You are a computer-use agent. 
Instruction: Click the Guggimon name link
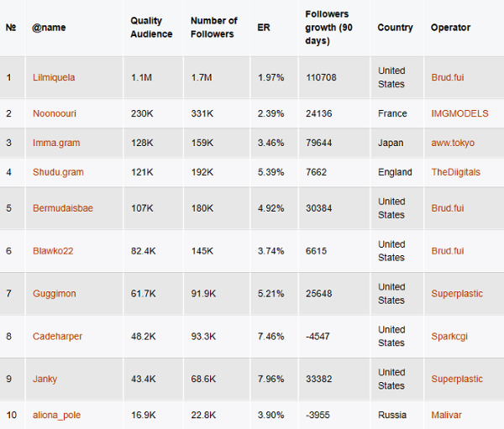55,293
